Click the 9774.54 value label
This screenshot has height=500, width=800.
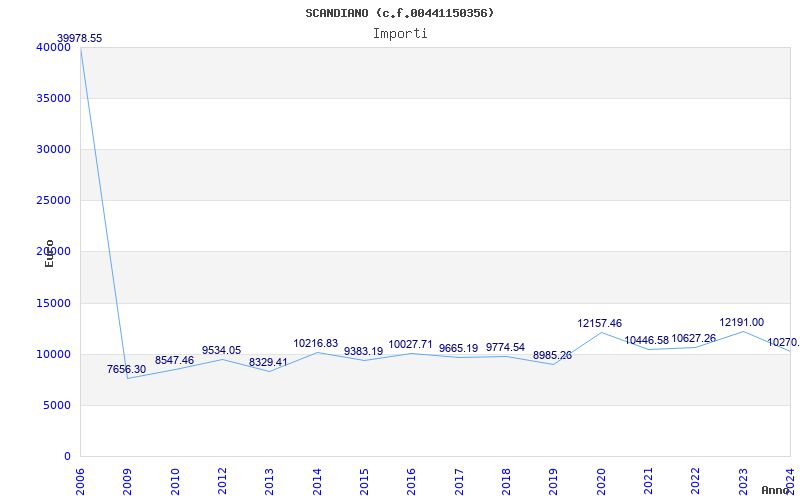tap(506, 347)
